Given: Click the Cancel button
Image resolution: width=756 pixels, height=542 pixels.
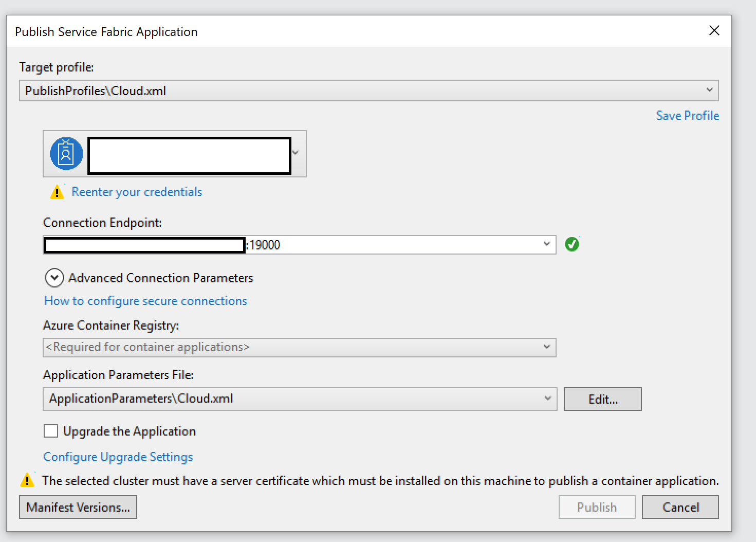Looking at the screenshot, I should pyautogui.click(x=680, y=507).
